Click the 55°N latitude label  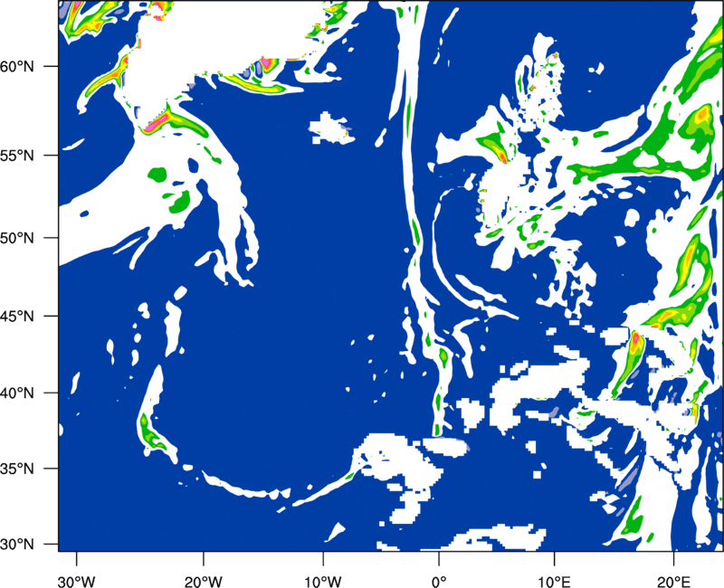(x=17, y=156)
